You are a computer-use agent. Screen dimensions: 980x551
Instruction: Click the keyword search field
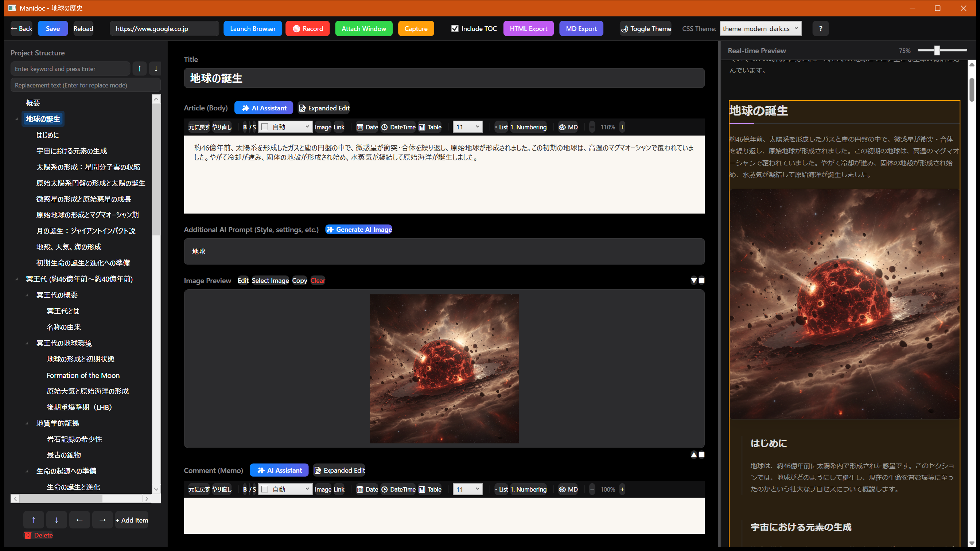[x=70, y=69]
